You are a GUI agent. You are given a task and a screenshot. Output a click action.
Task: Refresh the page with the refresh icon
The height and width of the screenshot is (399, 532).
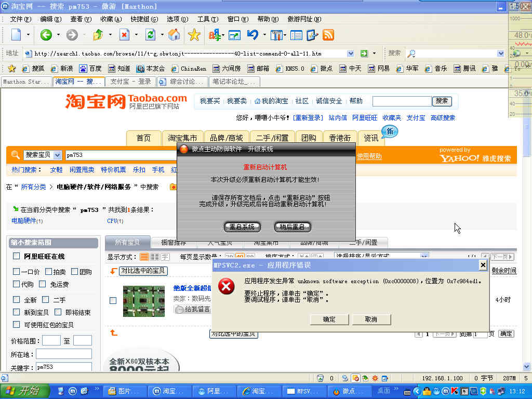[150, 35]
